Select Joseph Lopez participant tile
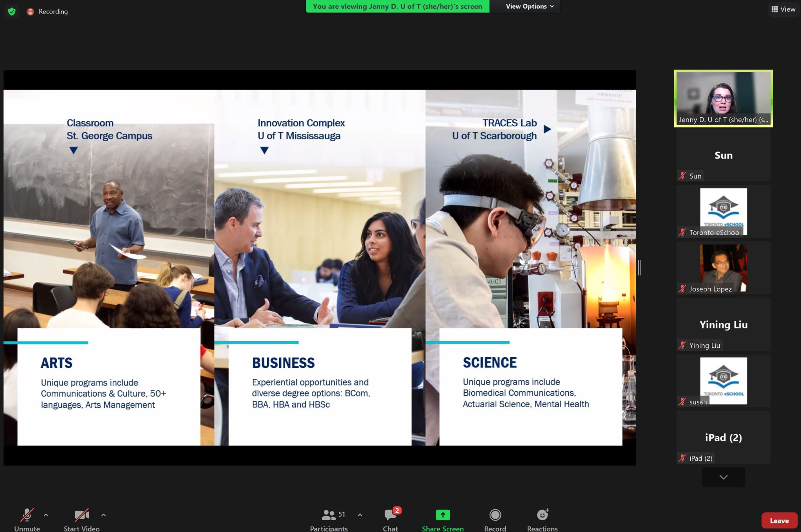 click(x=724, y=268)
